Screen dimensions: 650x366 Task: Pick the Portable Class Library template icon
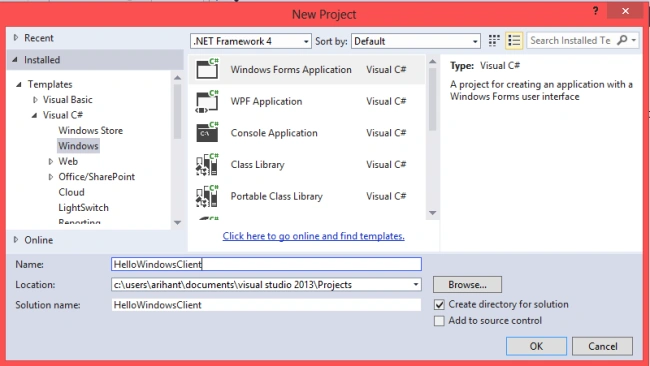(207, 196)
